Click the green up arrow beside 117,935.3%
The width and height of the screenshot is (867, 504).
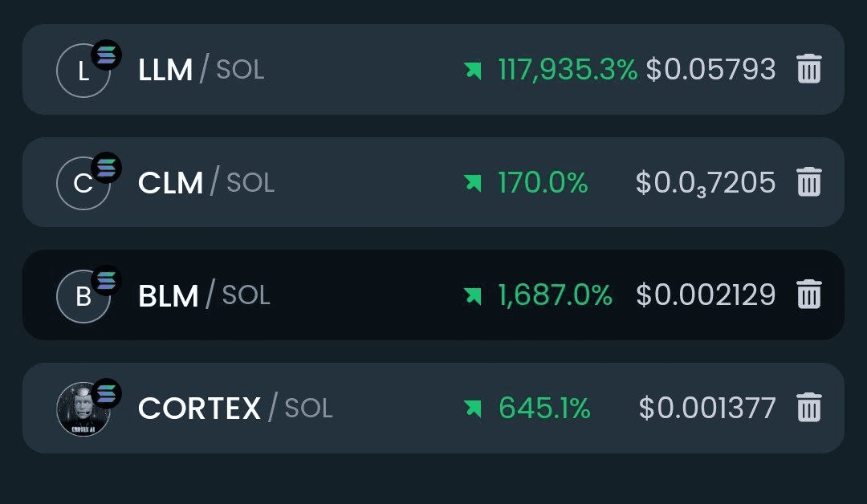pyautogui.click(x=474, y=71)
